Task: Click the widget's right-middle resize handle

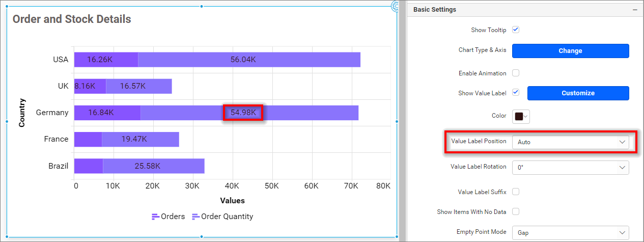Action: [x=397, y=121]
